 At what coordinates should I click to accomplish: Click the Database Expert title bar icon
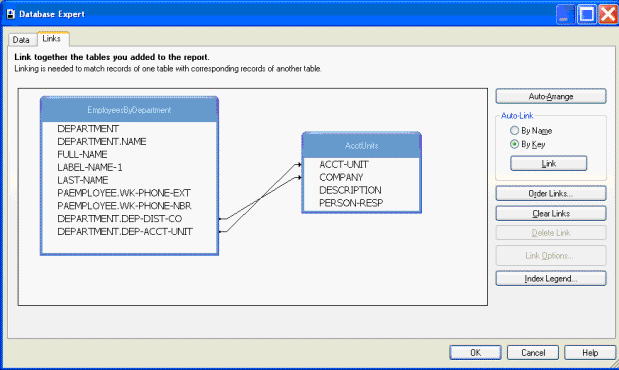point(11,14)
